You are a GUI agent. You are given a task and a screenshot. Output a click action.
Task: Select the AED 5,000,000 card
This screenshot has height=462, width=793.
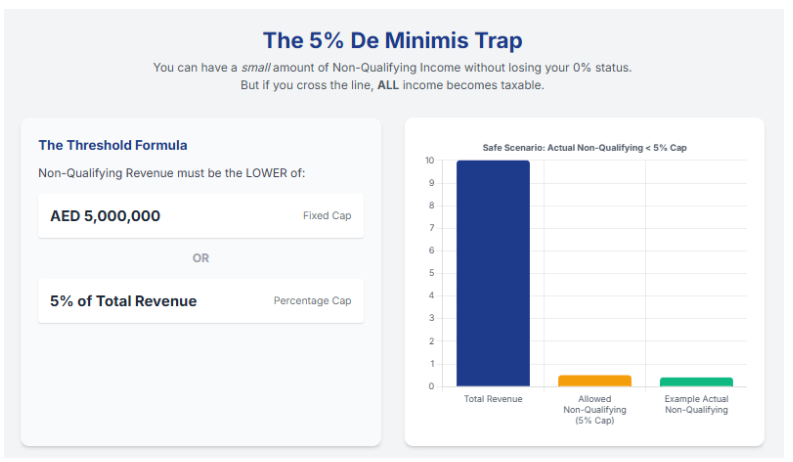click(x=200, y=216)
